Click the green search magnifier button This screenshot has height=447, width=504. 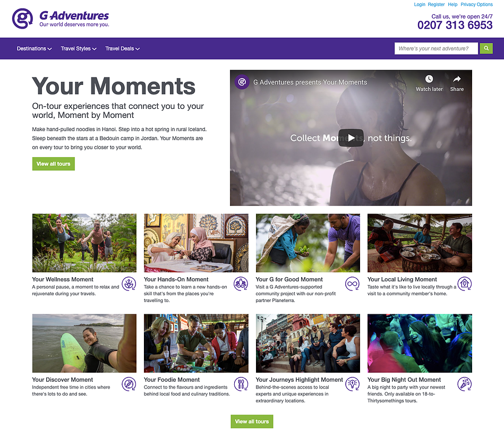click(x=486, y=48)
